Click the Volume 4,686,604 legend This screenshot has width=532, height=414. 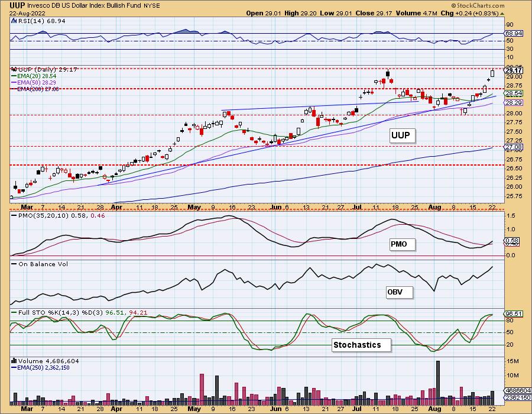coord(48,361)
